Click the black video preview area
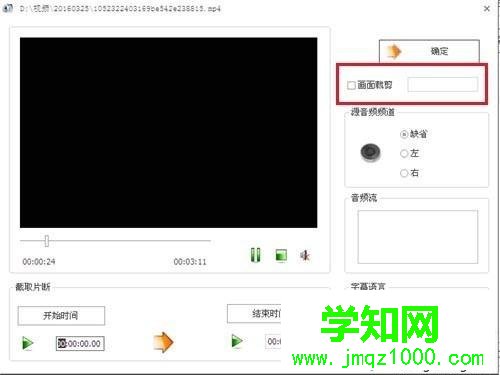 point(168,133)
